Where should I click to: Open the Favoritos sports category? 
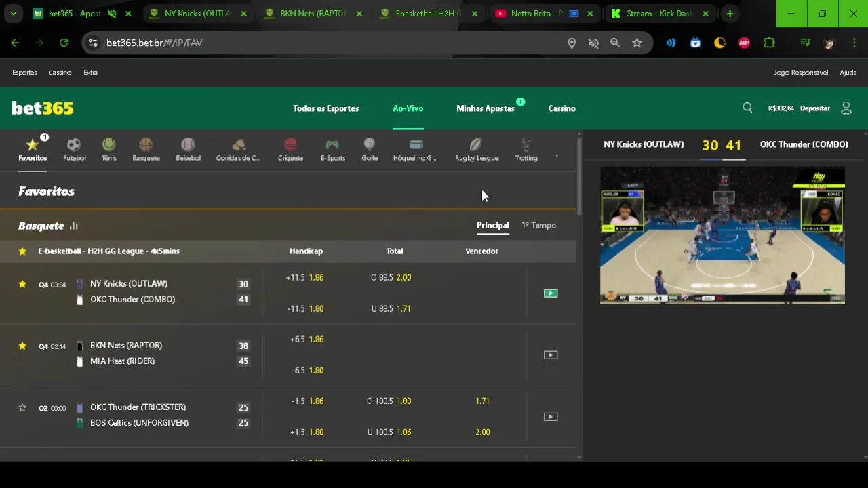pyautogui.click(x=33, y=149)
